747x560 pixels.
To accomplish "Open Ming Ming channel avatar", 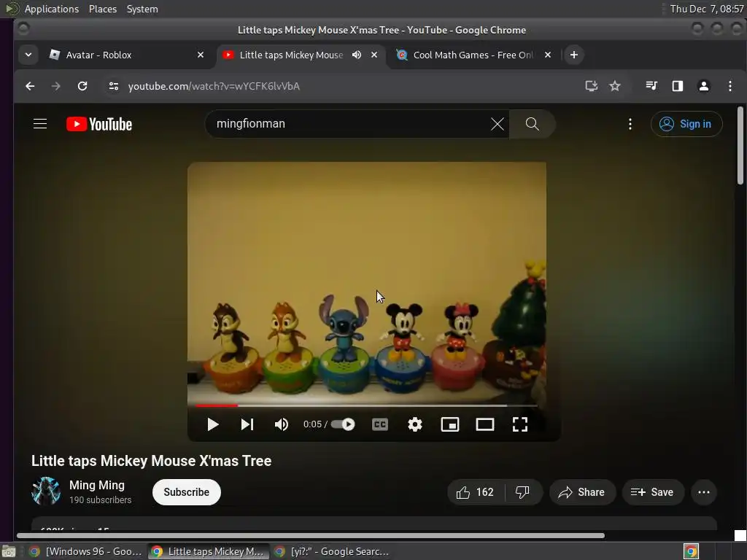I will pyautogui.click(x=46, y=491).
